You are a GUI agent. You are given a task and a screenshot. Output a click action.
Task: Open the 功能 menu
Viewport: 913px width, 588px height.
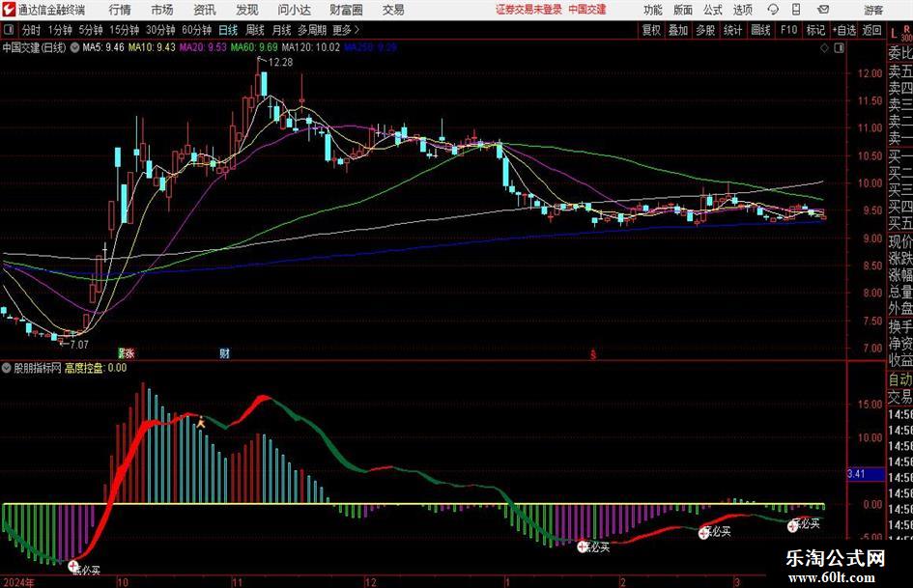pos(652,10)
